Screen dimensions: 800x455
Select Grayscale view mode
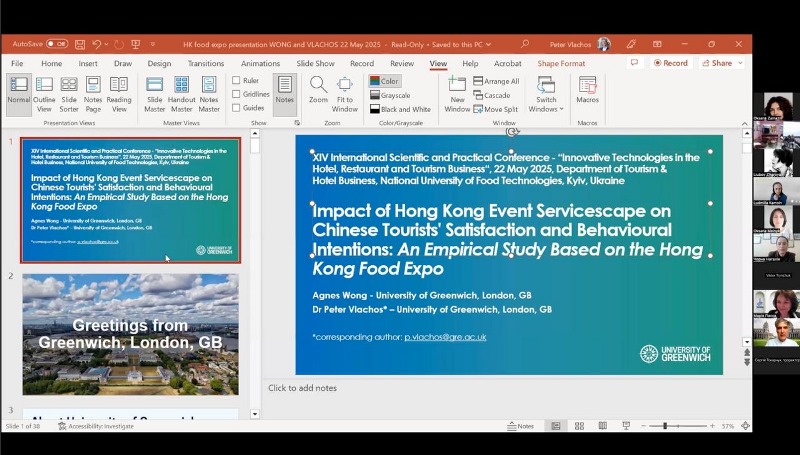[x=390, y=95]
